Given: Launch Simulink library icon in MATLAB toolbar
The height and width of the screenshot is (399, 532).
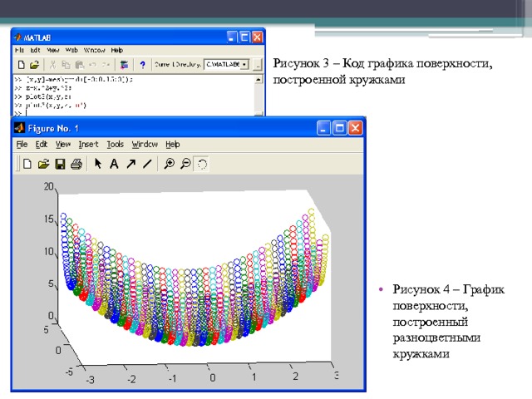Looking at the screenshot, I should (x=124, y=64).
